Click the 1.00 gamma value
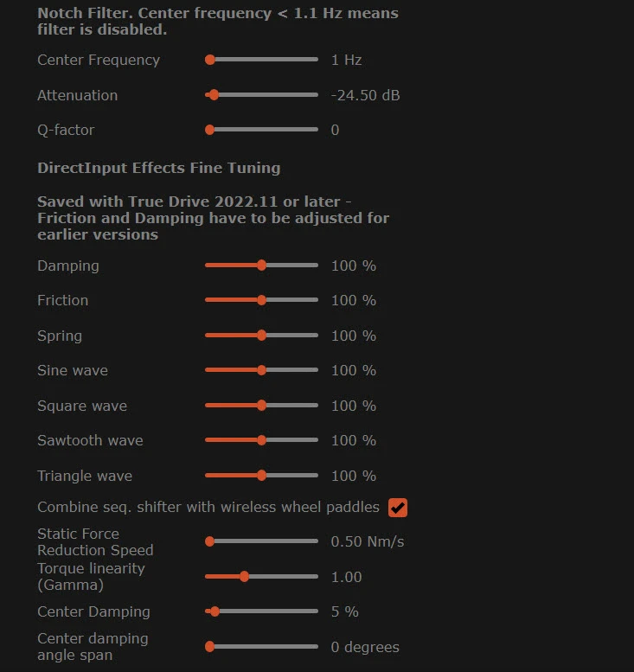634x672 pixels. (x=346, y=577)
